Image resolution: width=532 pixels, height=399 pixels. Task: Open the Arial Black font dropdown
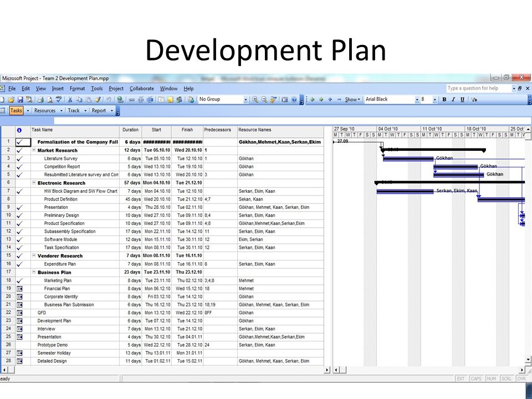417,99
